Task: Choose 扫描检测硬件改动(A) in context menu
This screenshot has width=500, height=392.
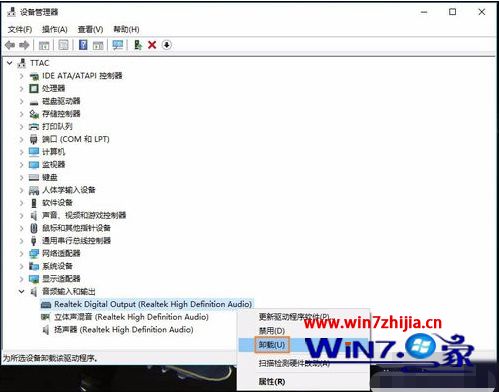Action: click(294, 363)
